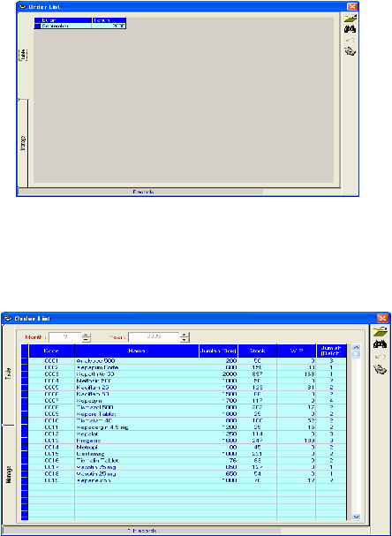Increase the Year spinner value
This screenshot has width=392, height=536.
(x=185, y=335)
